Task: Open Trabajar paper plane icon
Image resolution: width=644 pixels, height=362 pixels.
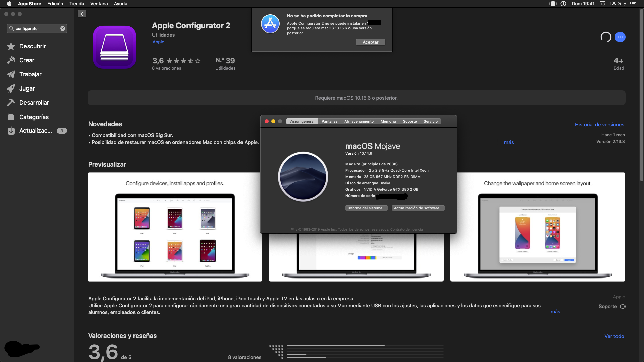Action: click(11, 74)
